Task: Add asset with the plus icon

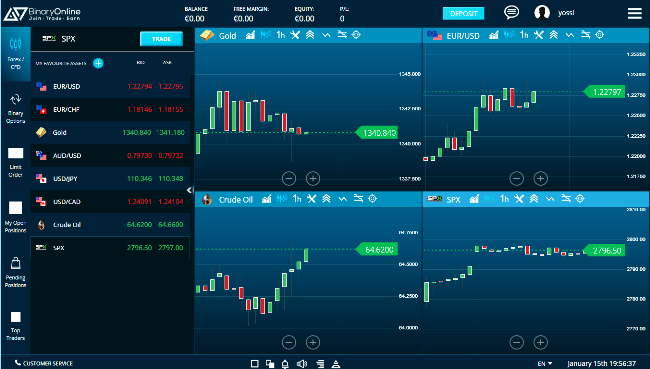Action: click(98, 63)
